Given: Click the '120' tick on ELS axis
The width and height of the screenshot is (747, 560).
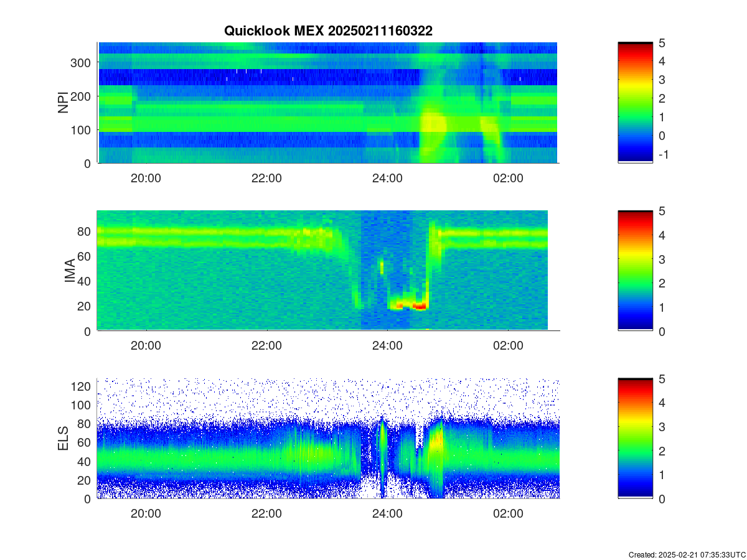Looking at the screenshot, I should (x=82, y=386).
